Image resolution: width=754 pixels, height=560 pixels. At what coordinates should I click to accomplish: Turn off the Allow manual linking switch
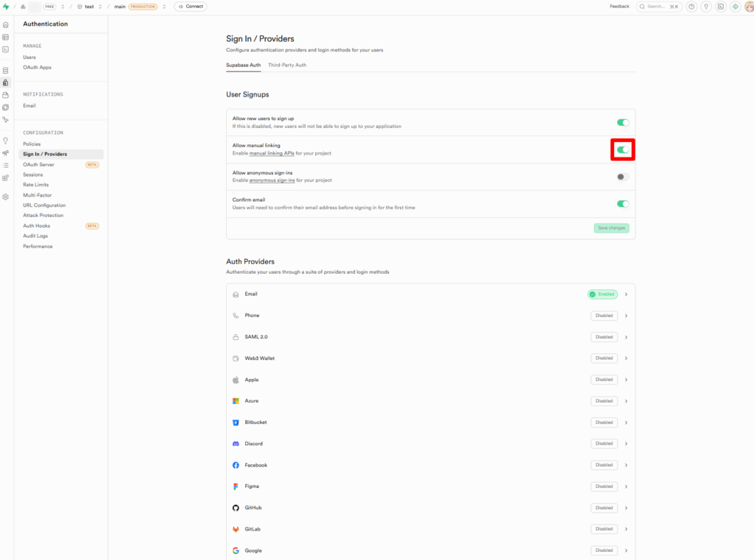(623, 150)
